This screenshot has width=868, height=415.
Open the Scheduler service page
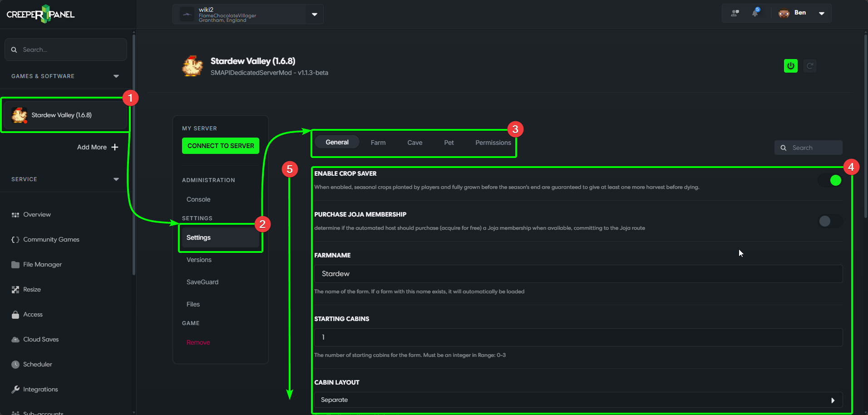pos(37,364)
